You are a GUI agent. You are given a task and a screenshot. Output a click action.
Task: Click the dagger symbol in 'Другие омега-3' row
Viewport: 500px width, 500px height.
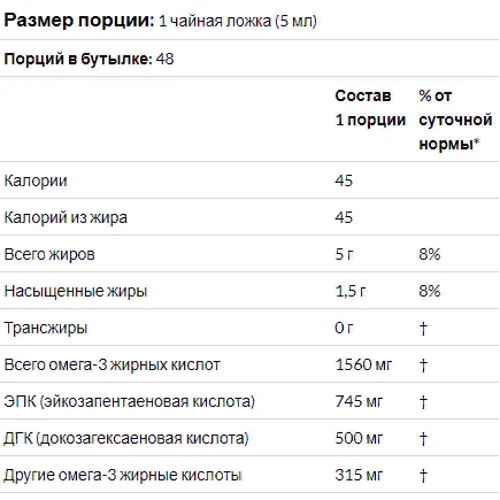pos(423,475)
